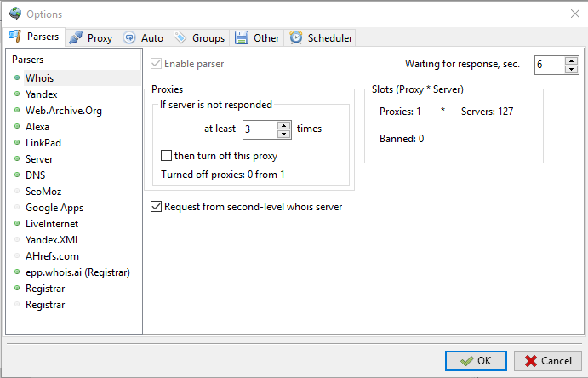Click the Scheduler alarm clock icon

pyautogui.click(x=296, y=37)
